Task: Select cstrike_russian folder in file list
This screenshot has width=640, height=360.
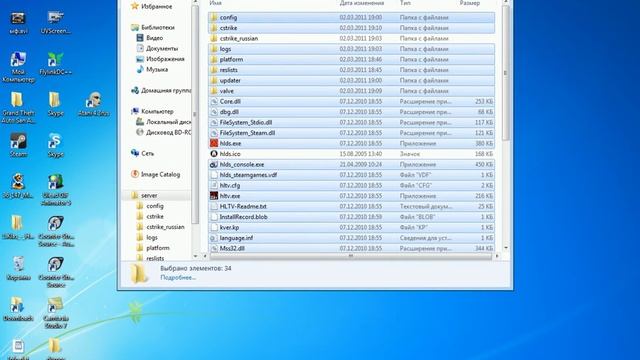Action: click(351, 38)
